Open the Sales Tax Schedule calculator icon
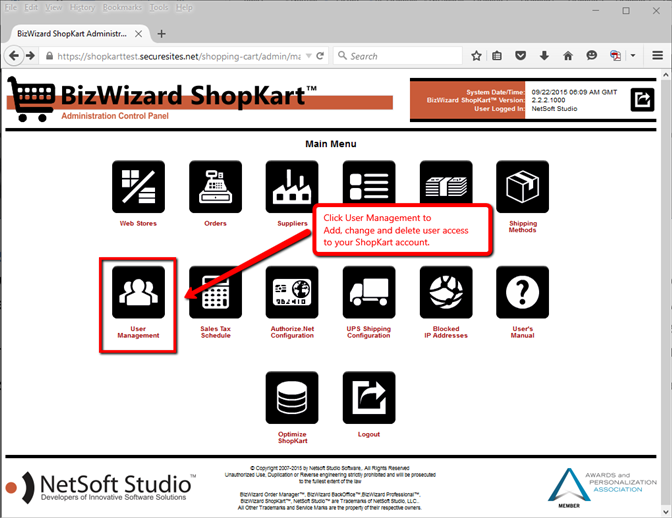This screenshot has height=518, width=672. coord(215,292)
